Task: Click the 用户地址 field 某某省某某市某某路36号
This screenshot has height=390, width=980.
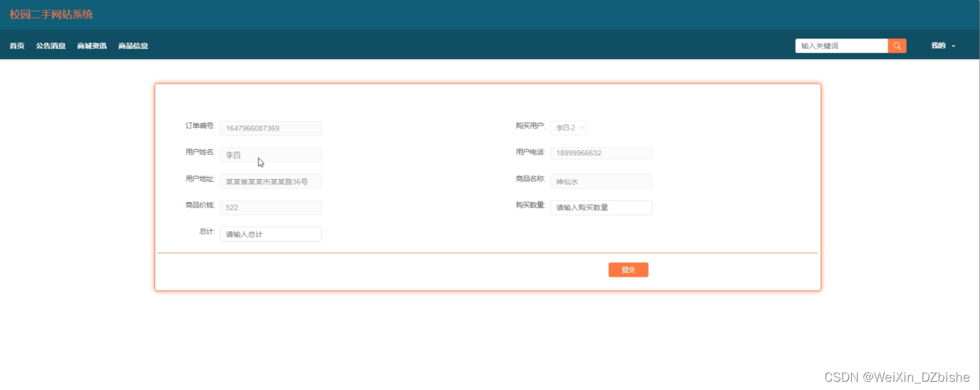Action: click(271, 181)
